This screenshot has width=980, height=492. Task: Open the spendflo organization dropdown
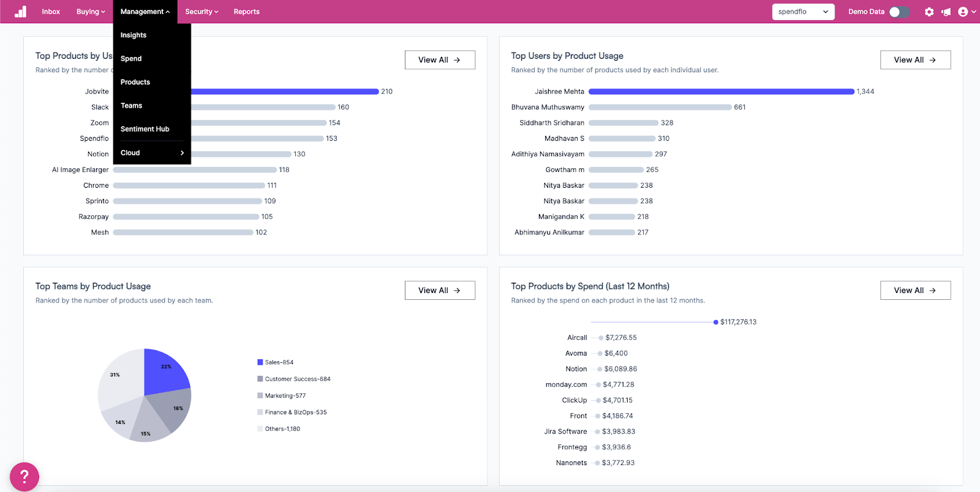tap(803, 12)
